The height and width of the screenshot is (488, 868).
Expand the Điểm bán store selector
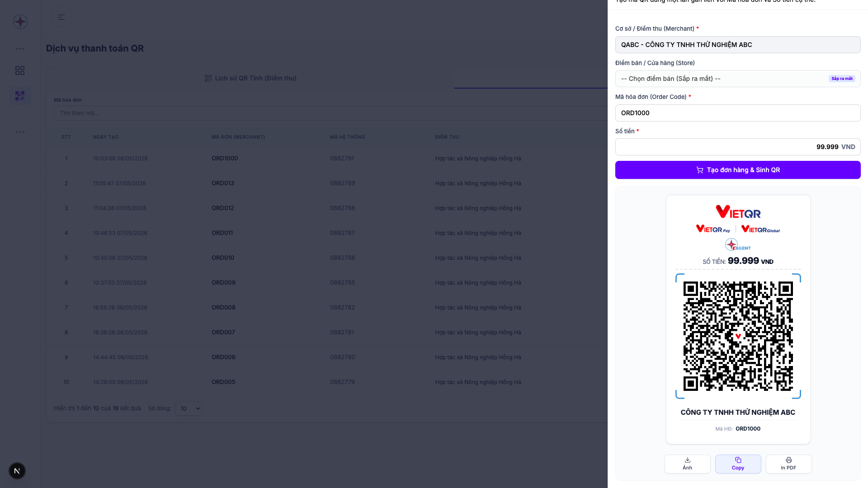point(738,79)
